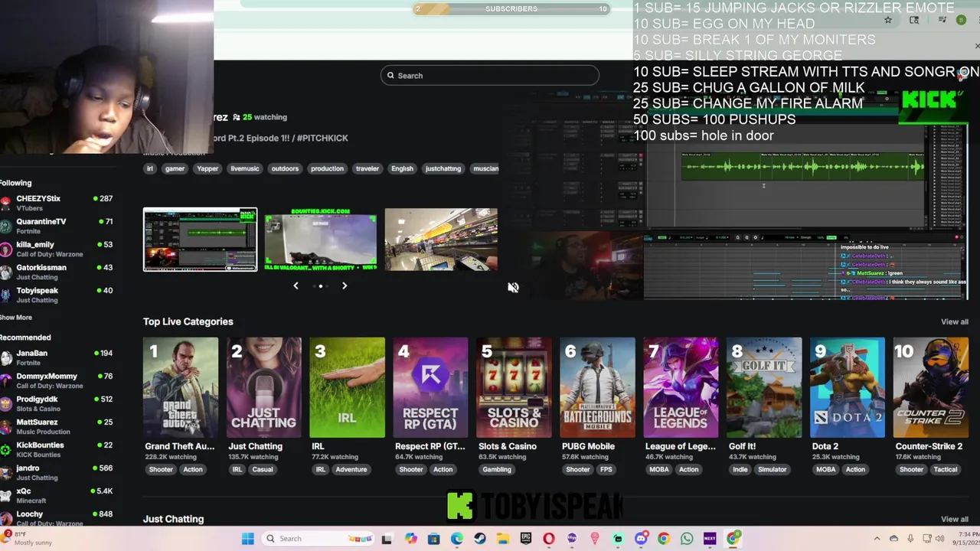View all Just Chatting streams
The height and width of the screenshot is (551, 980).
point(954,519)
